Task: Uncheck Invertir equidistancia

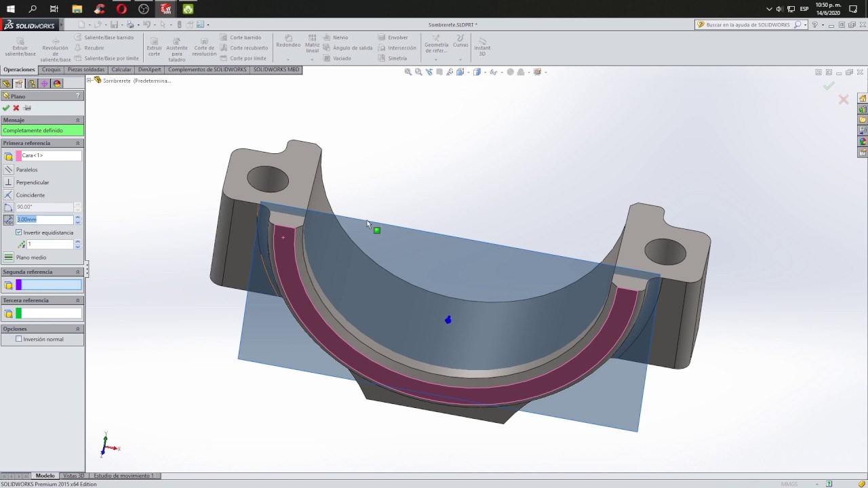Action: (x=19, y=232)
